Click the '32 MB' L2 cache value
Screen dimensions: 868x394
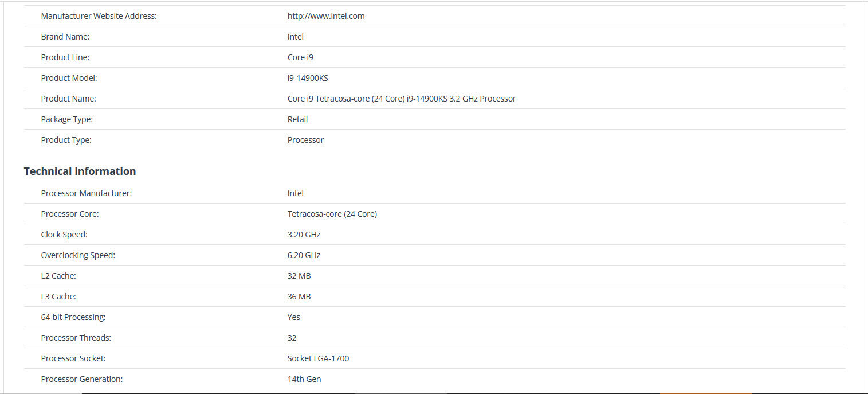299,276
